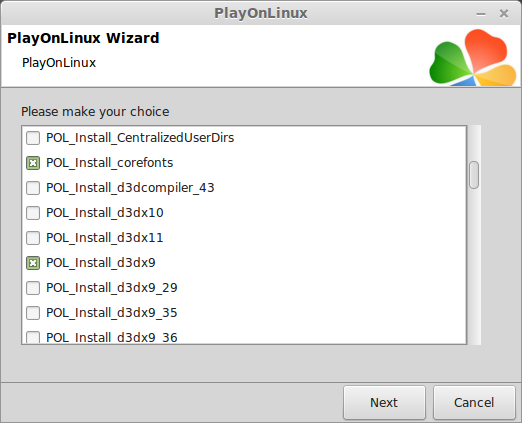Viewport: 522px width, 423px height.
Task: Close the PlayOnLinux wizard window
Action: pos(504,14)
